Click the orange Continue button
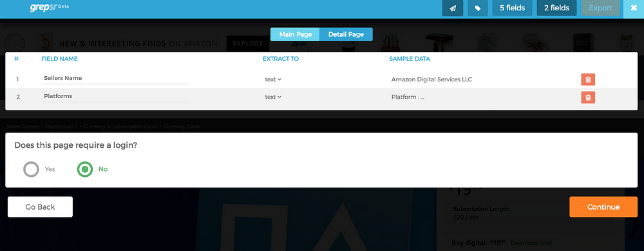 point(603,207)
